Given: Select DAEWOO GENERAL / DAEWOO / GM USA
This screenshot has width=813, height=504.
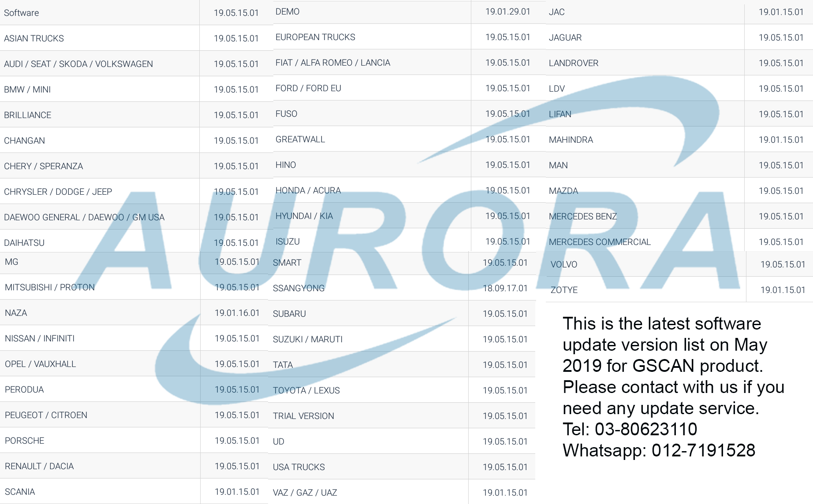Looking at the screenshot, I should point(84,217).
